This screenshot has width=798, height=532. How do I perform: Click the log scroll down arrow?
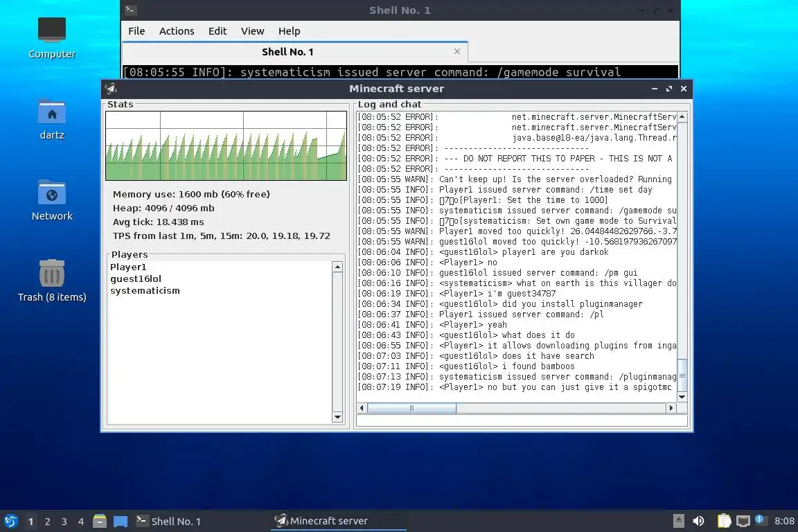pyautogui.click(x=682, y=397)
